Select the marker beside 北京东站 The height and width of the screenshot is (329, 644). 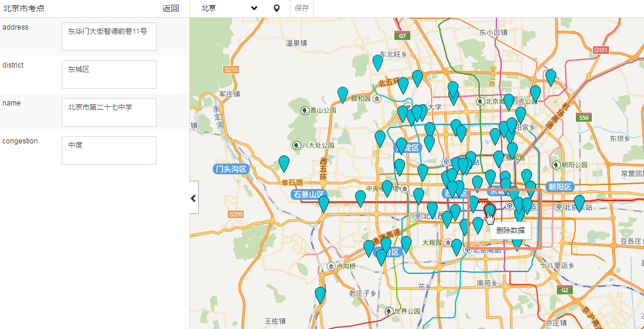579,203
